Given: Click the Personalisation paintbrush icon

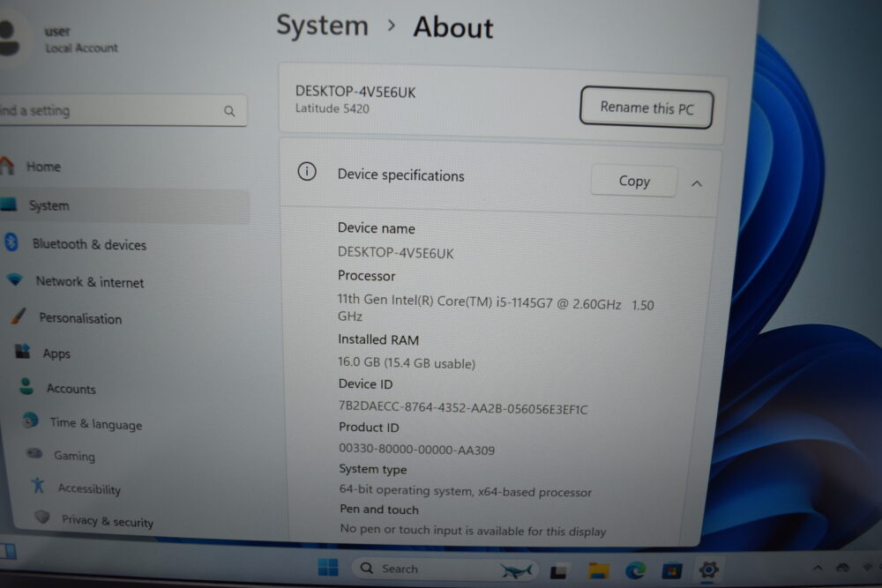Looking at the screenshot, I should (x=18, y=316).
